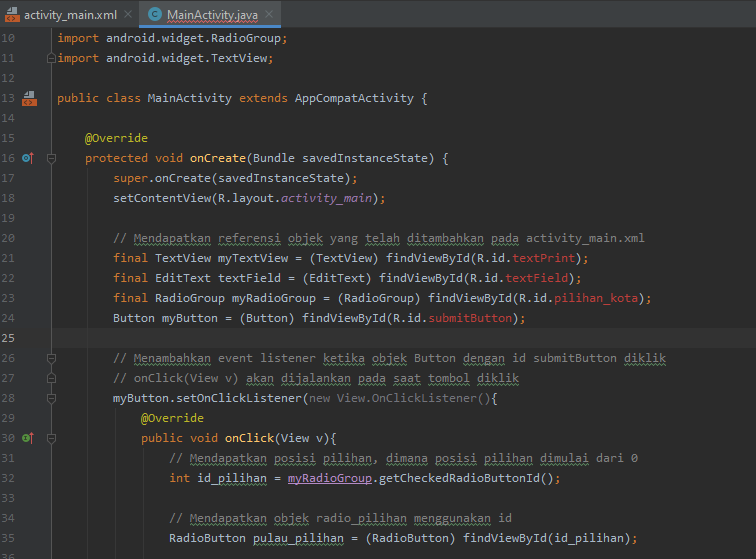Collapse the onClick method fold marker at line 30

(51, 438)
